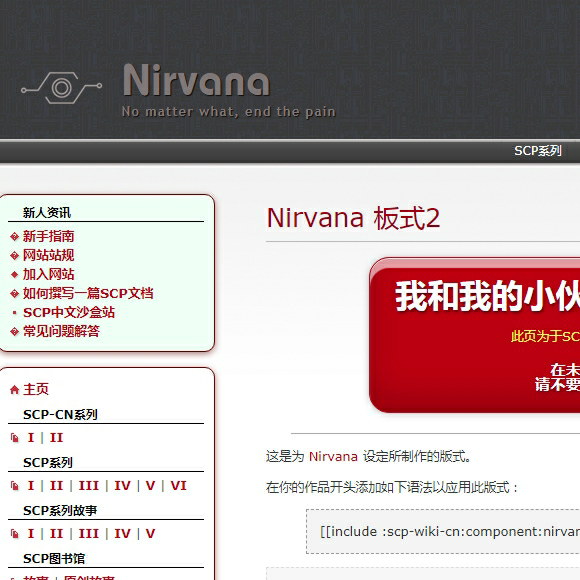The width and height of the screenshot is (580, 580).
Task: Click the document icon in SCP-CN系列 row
Action: click(x=14, y=438)
